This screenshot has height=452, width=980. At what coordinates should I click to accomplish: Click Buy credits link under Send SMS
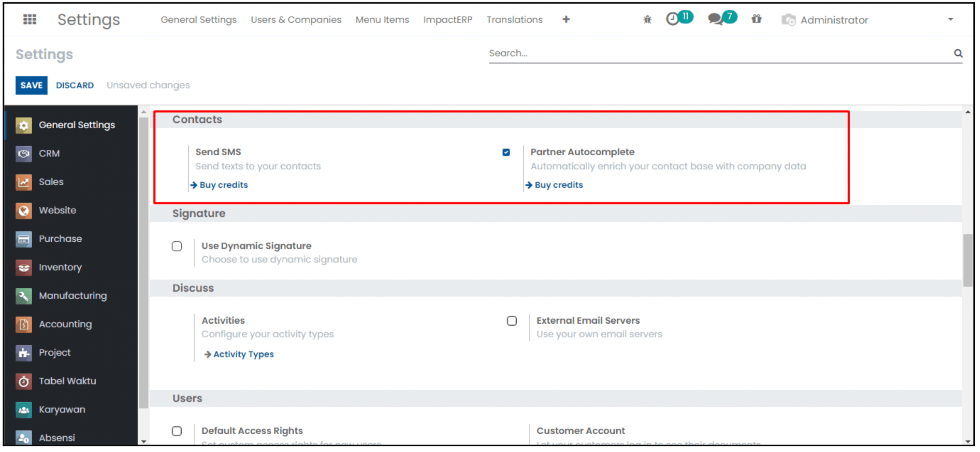(223, 184)
